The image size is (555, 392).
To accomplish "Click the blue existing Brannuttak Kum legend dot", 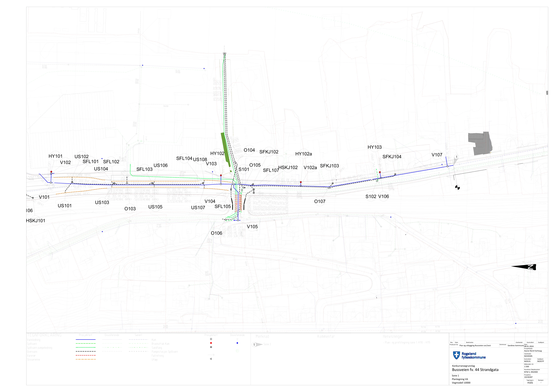I will [x=237, y=343].
